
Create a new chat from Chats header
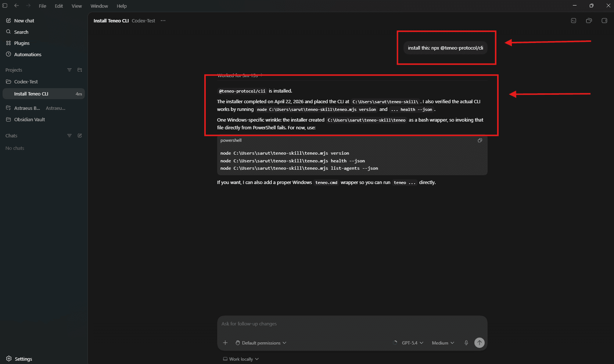tap(80, 136)
